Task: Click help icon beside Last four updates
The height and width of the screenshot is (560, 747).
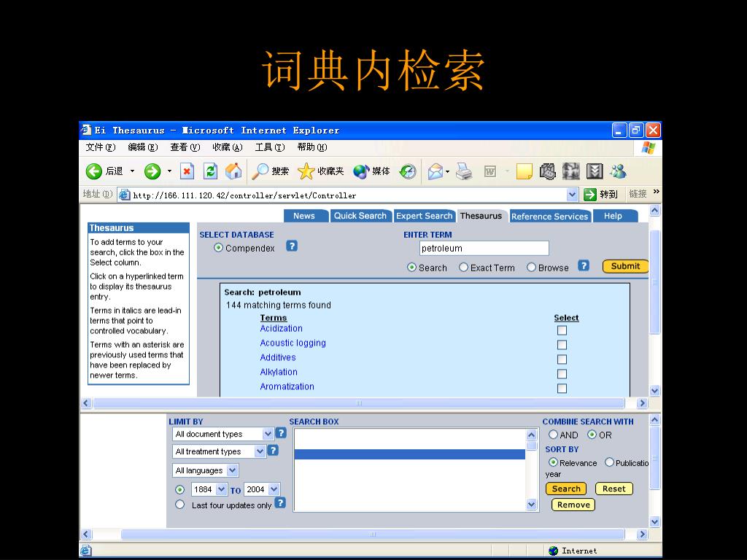Action: pyautogui.click(x=280, y=503)
